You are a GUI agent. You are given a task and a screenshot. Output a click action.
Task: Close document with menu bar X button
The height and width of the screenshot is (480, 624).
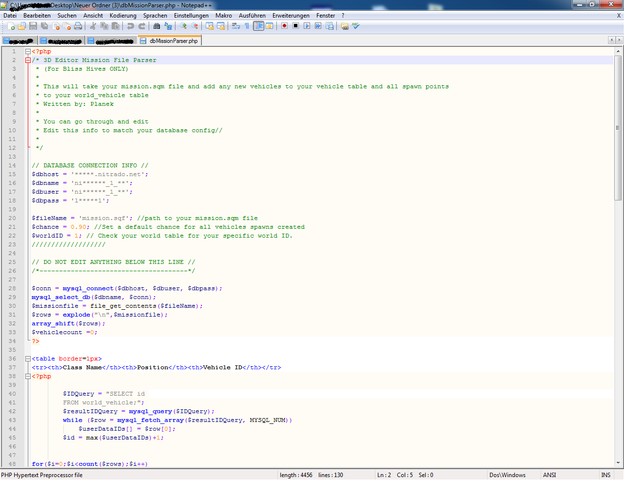point(619,16)
